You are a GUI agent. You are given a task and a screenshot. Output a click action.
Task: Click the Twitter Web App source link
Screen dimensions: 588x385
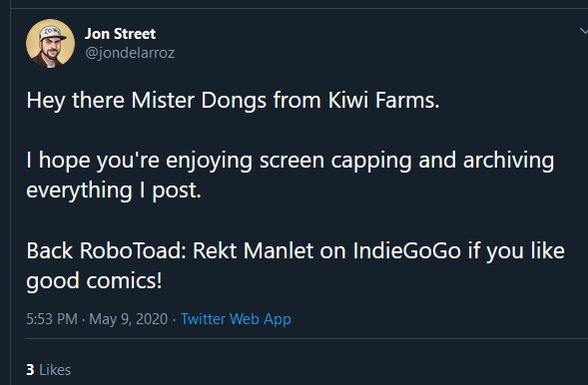[236, 319]
